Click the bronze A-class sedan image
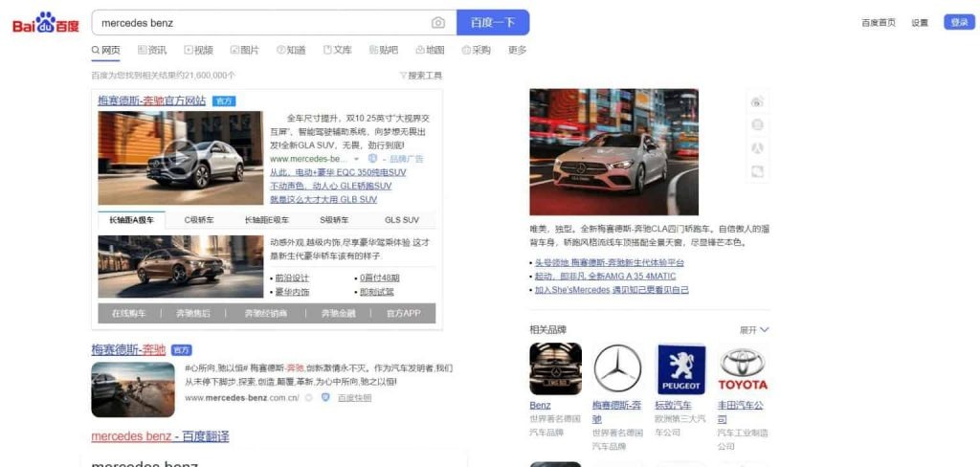Screen dimensions: 980x467 click(x=181, y=266)
